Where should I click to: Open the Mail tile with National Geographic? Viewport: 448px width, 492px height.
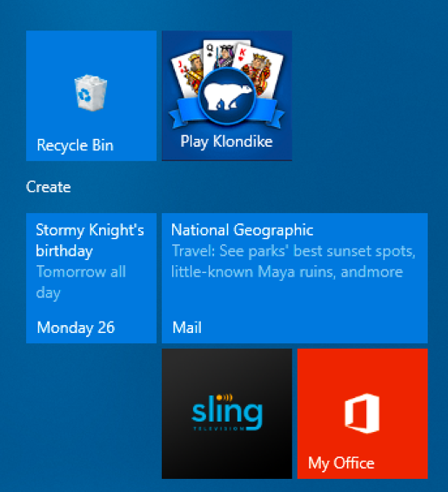pos(295,278)
